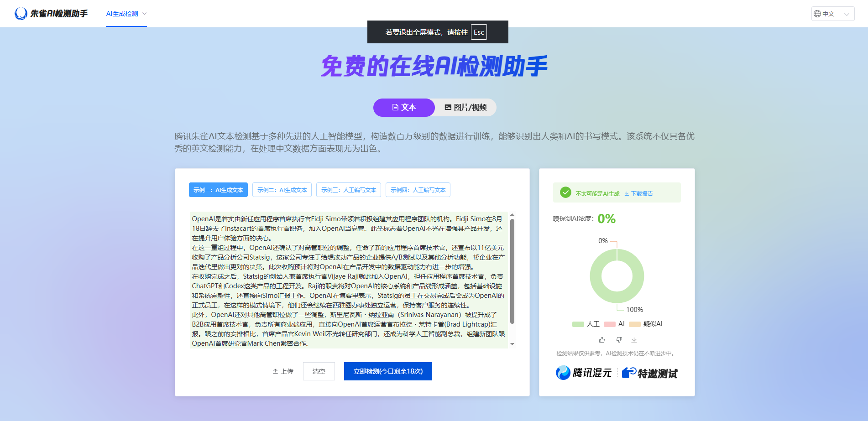Open the AI生成检测 menu
Viewport: 868px width, 421px height.
click(x=122, y=14)
